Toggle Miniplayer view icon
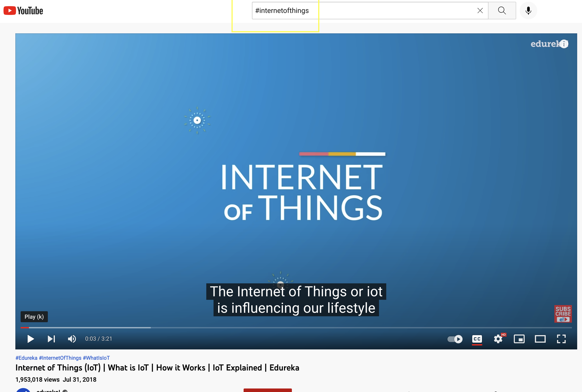This screenshot has height=392, width=582. pyautogui.click(x=520, y=339)
